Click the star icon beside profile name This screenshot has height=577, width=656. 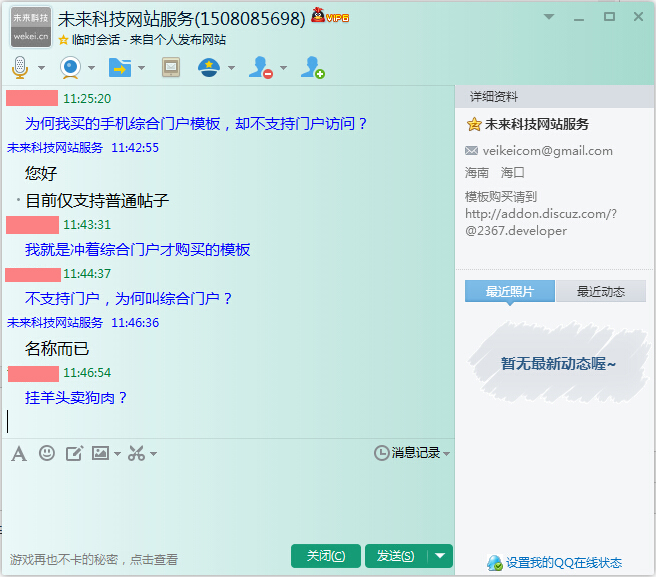[474, 124]
